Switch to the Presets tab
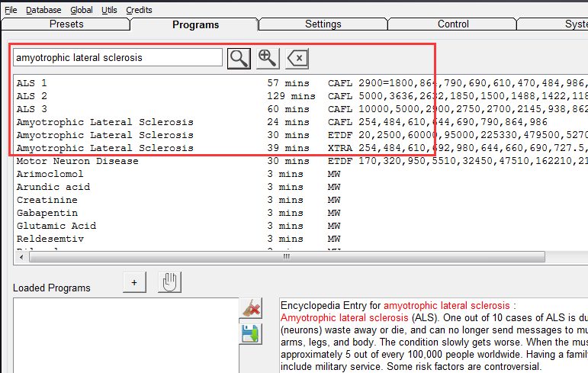The image size is (588, 373). coord(66,24)
